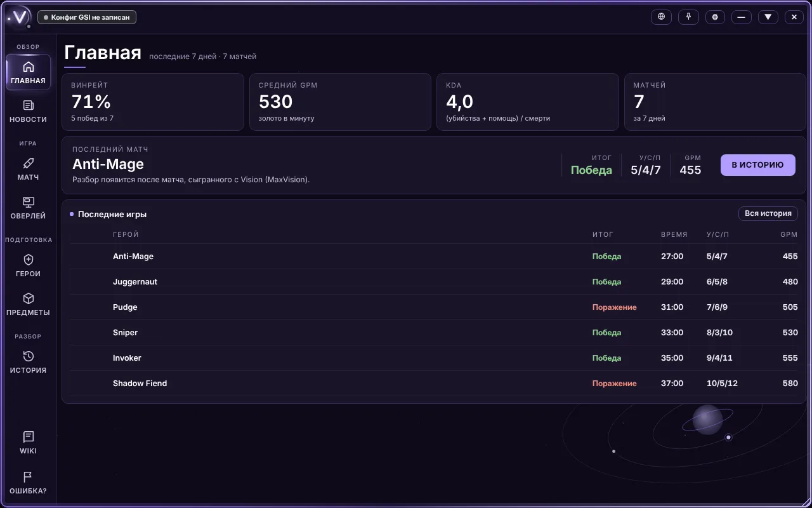The image size is (812, 508).
Task: Open the Оверлей overlay settings
Action: (x=28, y=208)
